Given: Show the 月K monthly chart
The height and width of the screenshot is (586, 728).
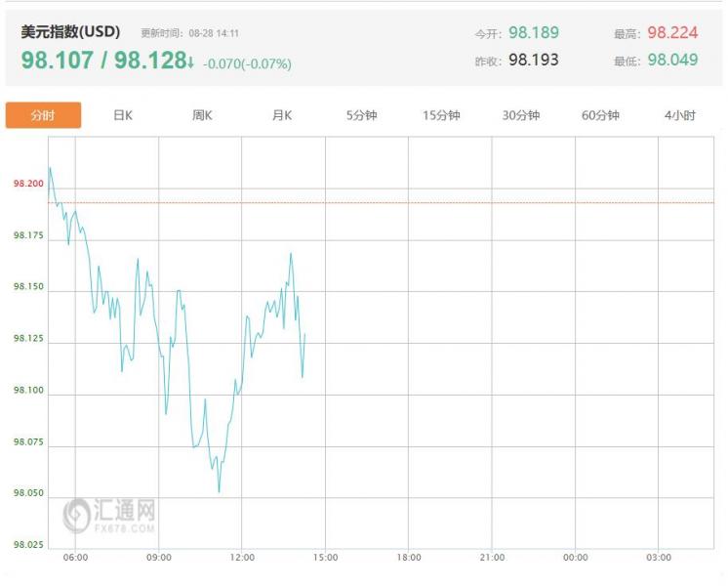Looking at the screenshot, I should coord(282,115).
